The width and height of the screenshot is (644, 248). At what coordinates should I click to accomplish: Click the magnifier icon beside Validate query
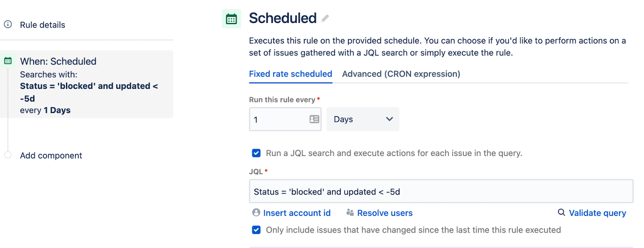(561, 213)
